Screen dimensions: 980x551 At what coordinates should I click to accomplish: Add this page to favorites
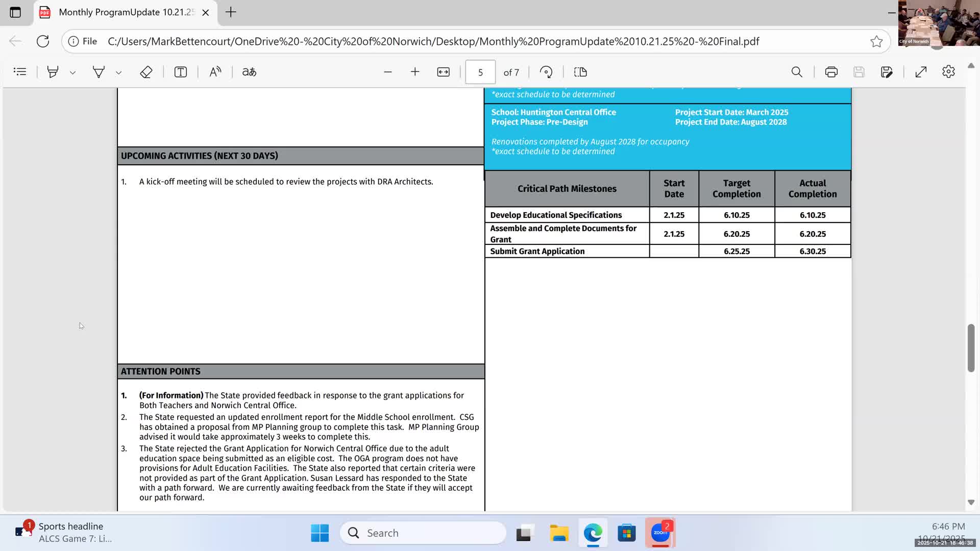click(876, 41)
